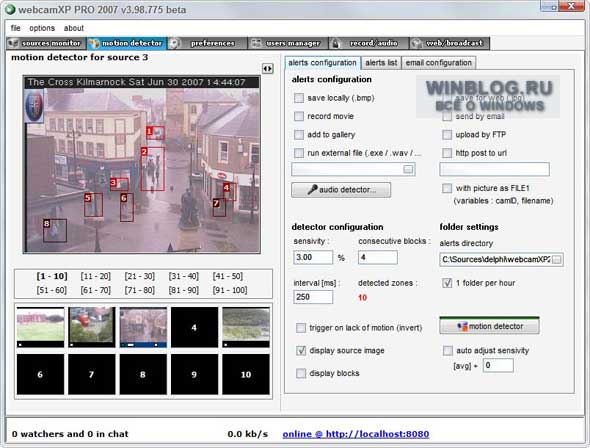This screenshot has width=590, height=448.
Task: Select black source 9 thumbnail
Action: coord(194,374)
